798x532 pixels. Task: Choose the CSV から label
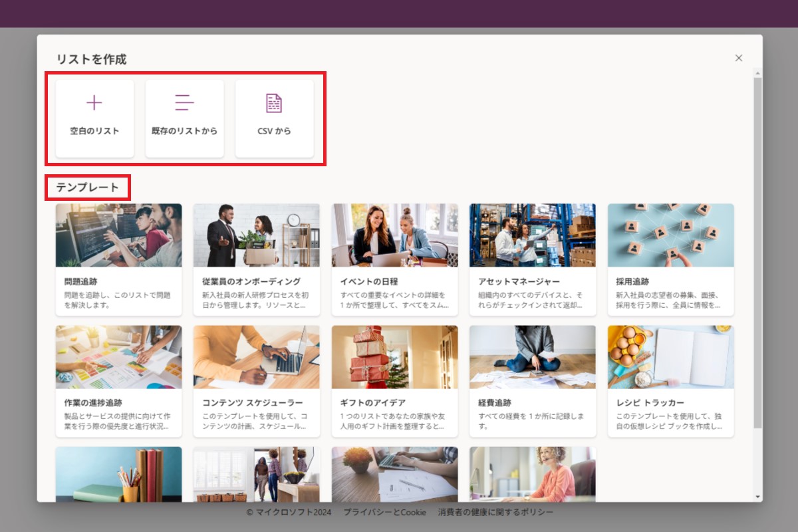274,131
